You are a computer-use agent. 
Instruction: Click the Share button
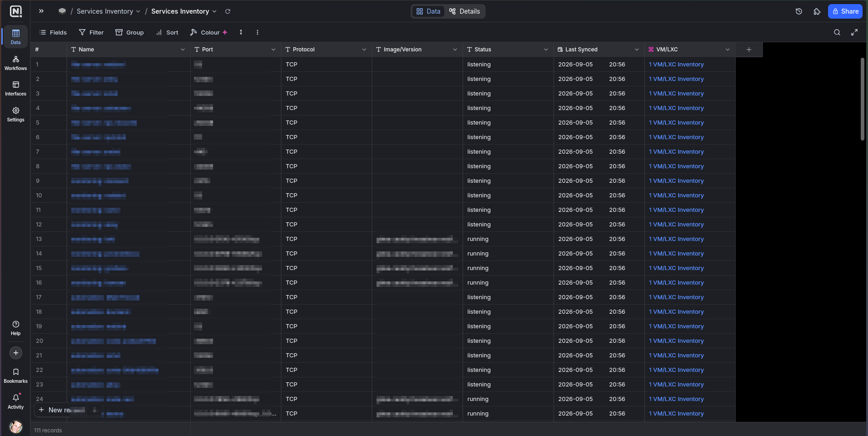(845, 11)
